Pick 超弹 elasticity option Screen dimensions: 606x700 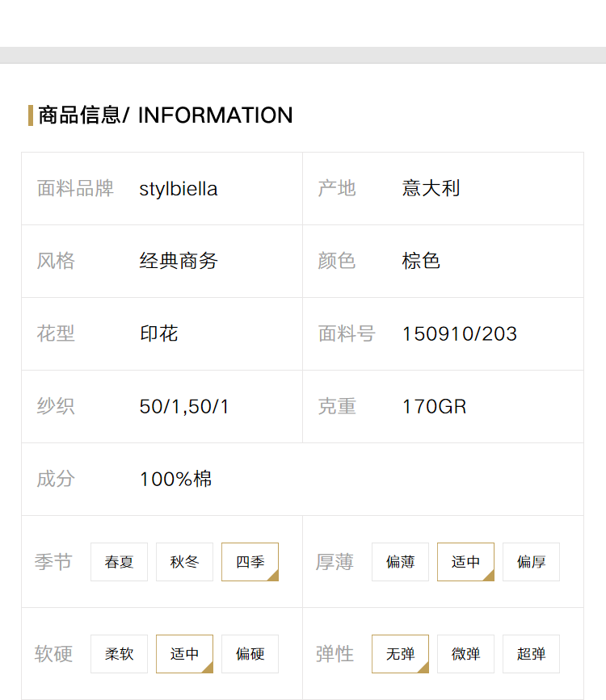pos(532,654)
